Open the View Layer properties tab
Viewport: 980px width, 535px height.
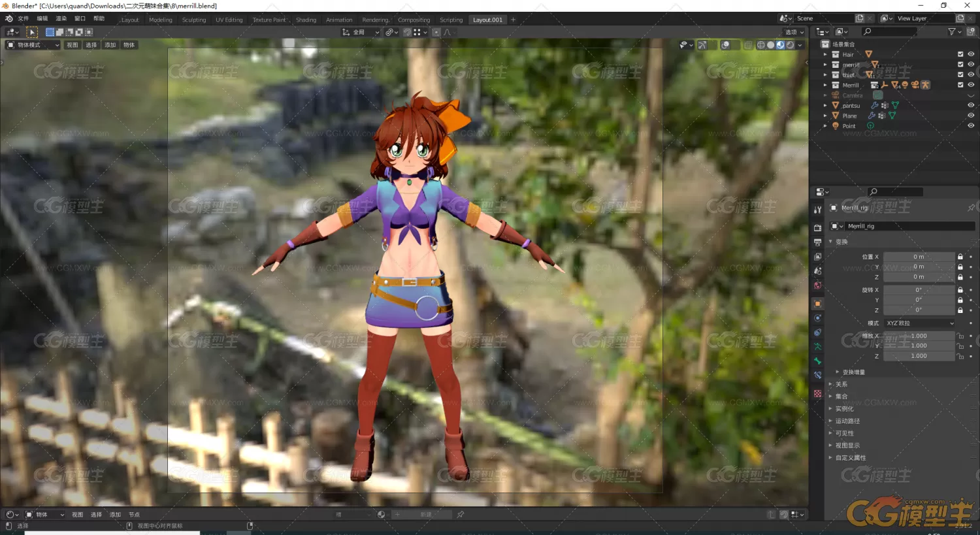click(x=817, y=257)
